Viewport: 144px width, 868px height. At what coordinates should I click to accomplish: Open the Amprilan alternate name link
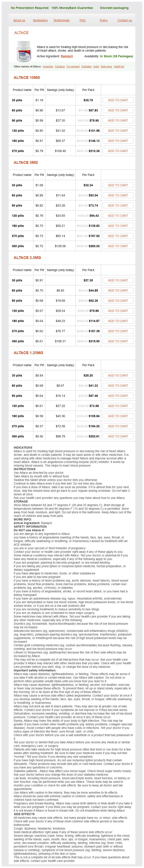(x=48, y=67)
